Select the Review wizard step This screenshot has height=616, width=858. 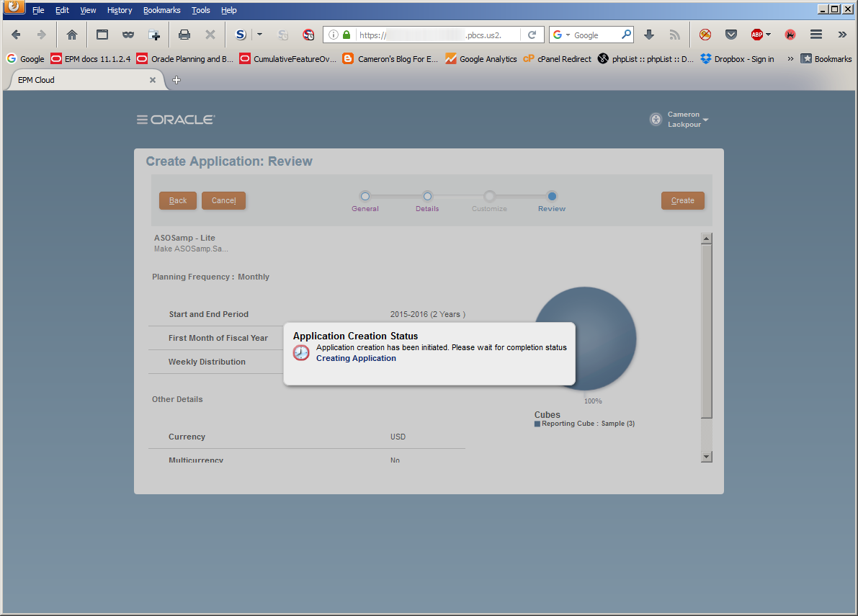point(552,201)
